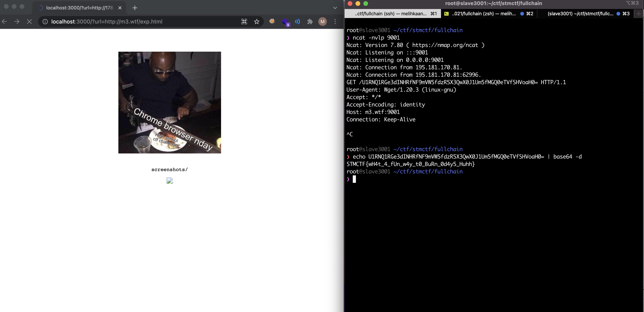Screen dimensions: 644x312
Task: Click the browser forward arrow
Action: coord(17,22)
